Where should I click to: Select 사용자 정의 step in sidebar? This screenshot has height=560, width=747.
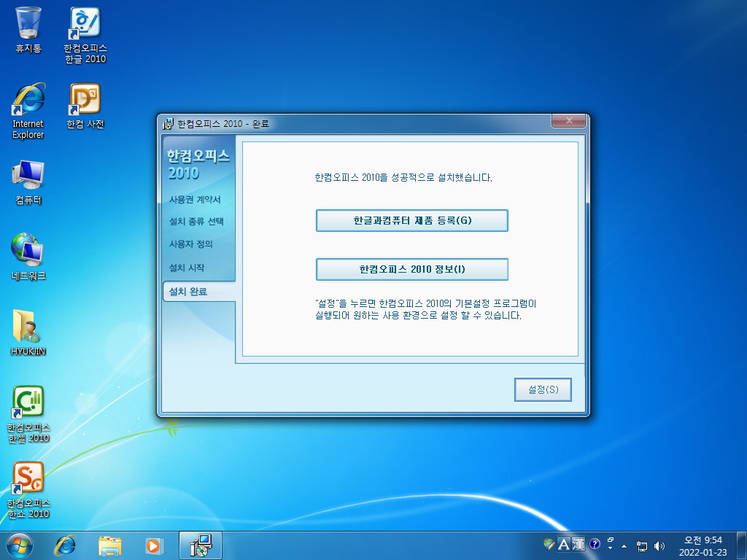[190, 244]
